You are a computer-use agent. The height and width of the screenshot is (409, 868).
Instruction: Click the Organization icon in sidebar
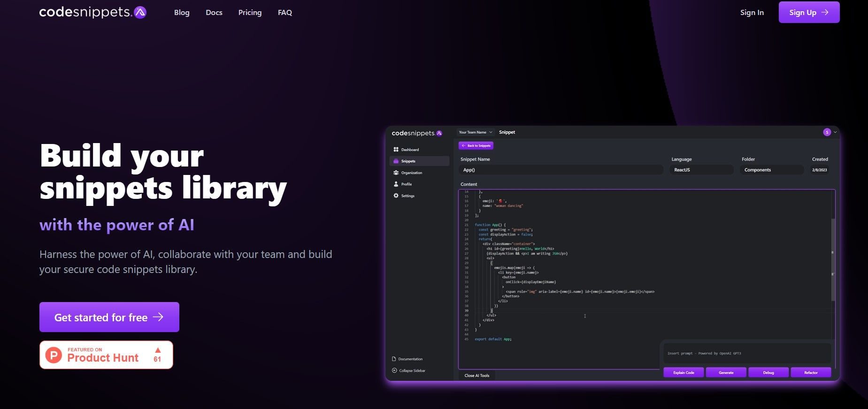pos(396,173)
